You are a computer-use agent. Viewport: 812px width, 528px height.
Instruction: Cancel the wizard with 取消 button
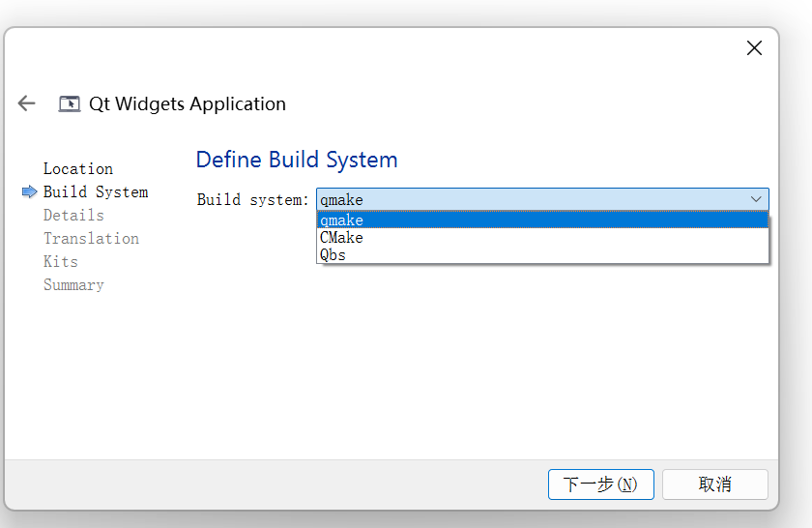pos(714,484)
